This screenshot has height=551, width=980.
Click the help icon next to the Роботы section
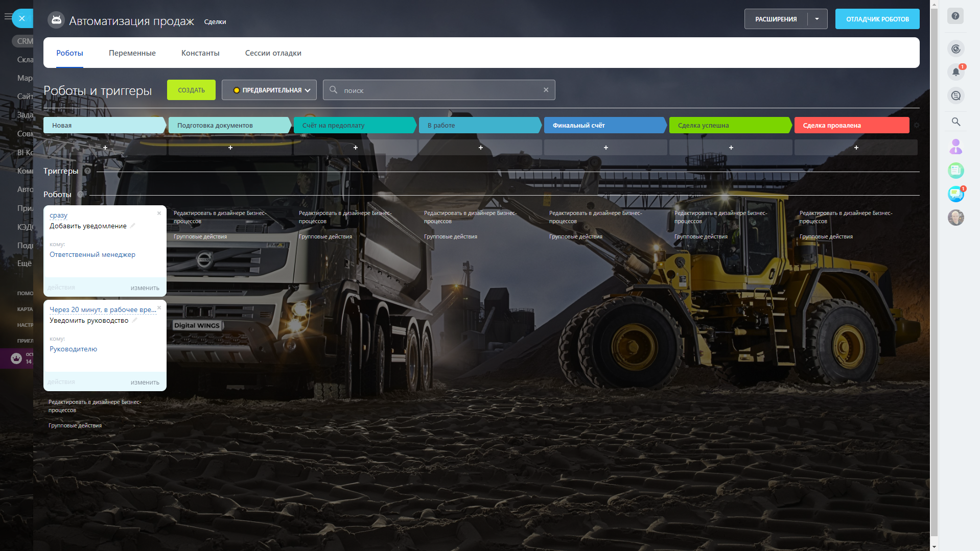81,195
